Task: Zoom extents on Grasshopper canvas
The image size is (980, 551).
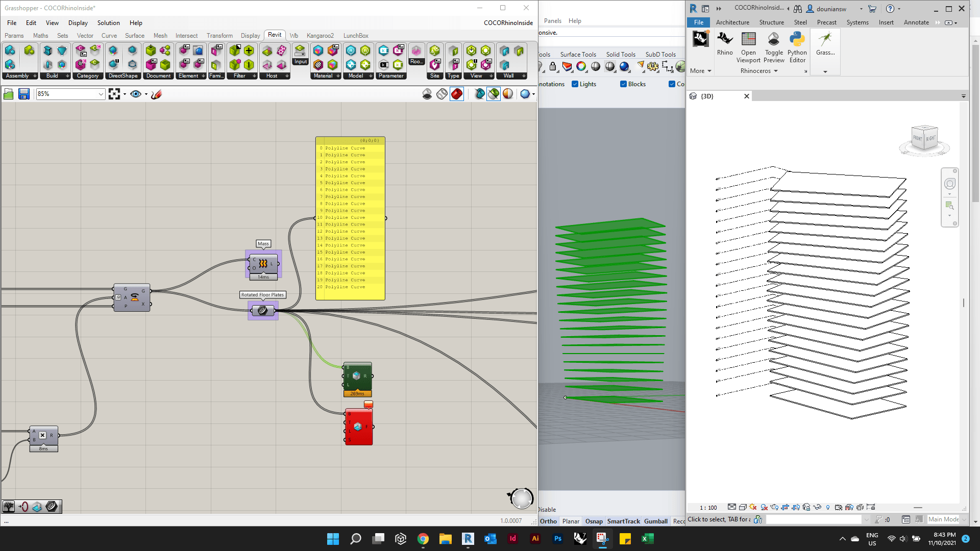Action: click(x=114, y=94)
